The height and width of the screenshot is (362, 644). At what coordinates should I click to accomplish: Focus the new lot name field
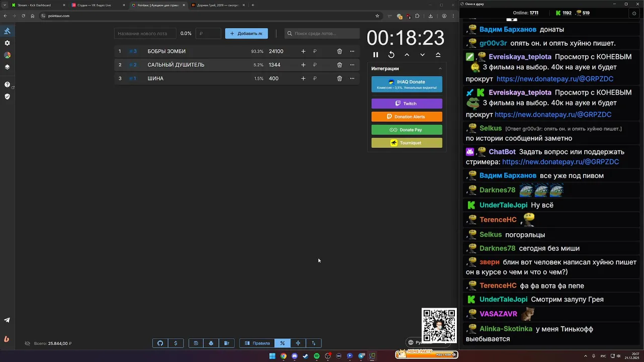point(145,34)
